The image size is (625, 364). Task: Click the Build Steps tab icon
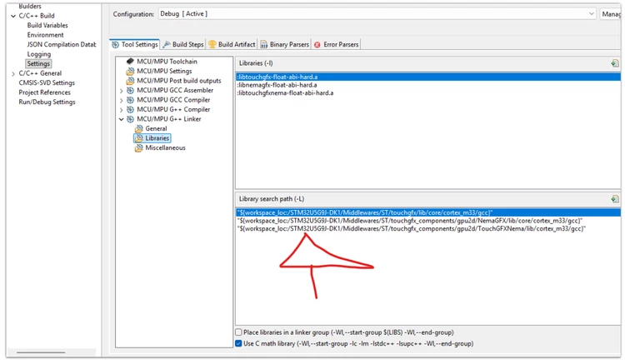pos(167,45)
